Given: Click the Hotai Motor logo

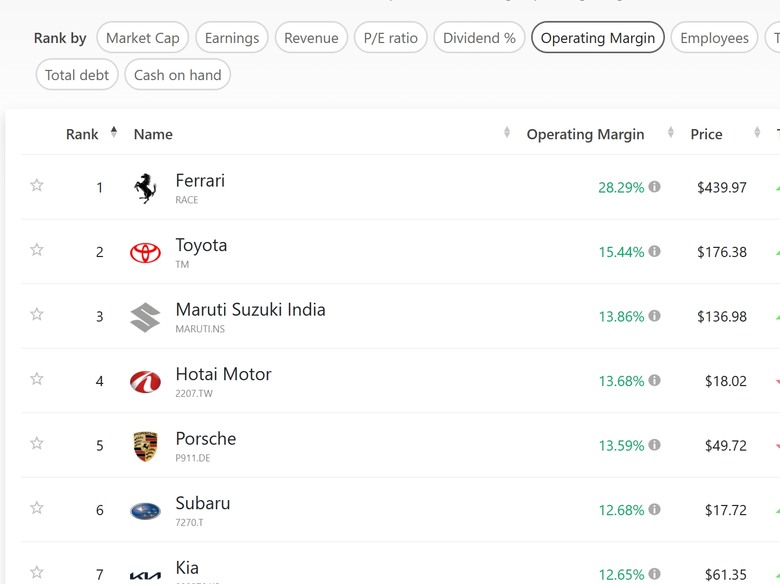Looking at the screenshot, I should click(145, 382).
